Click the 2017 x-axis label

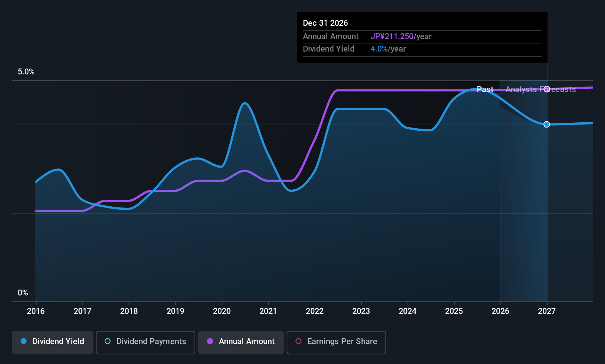pos(83,311)
